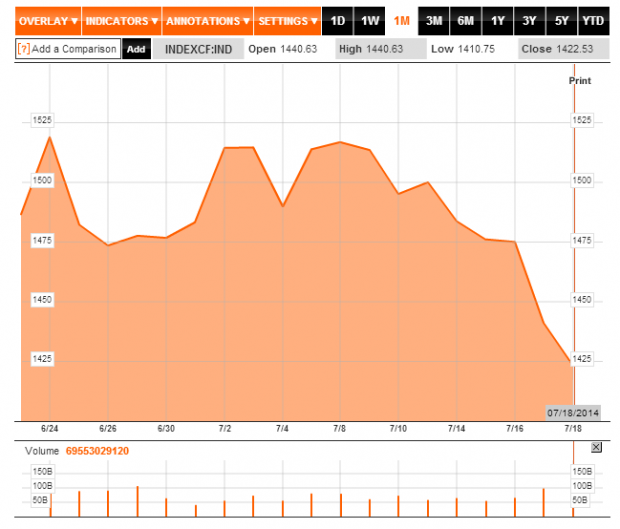Switch to 3Y time range
This screenshot has height=529, width=620.
(530, 20)
